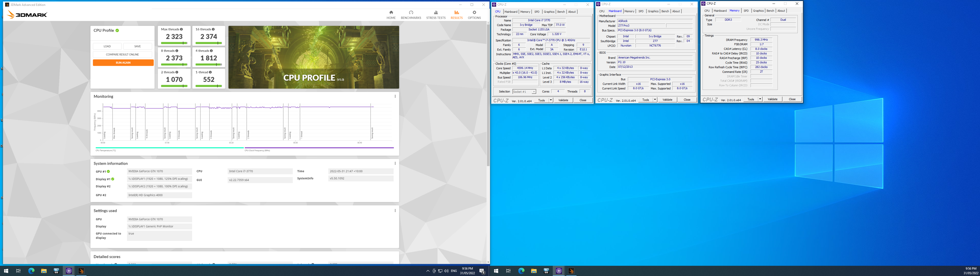
Task: Open the Start menu on the second display's taskbar
Action: (x=496, y=271)
